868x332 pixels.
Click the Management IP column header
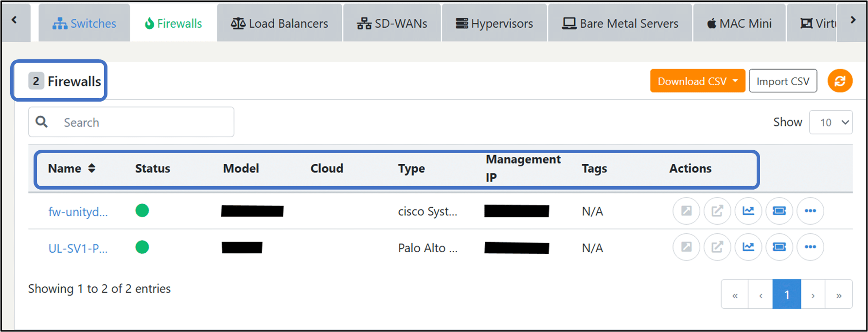click(523, 168)
